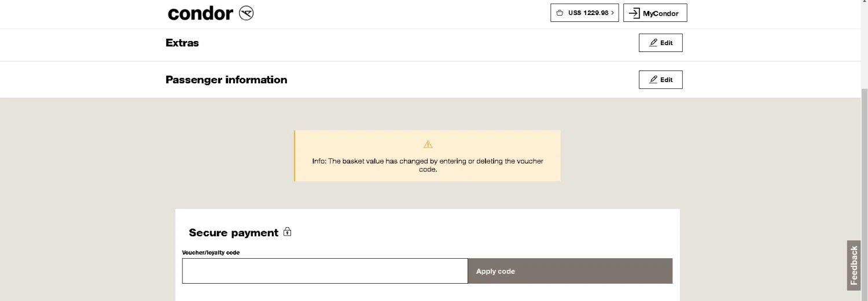Click the MyCondor login arrow icon

click(x=634, y=13)
